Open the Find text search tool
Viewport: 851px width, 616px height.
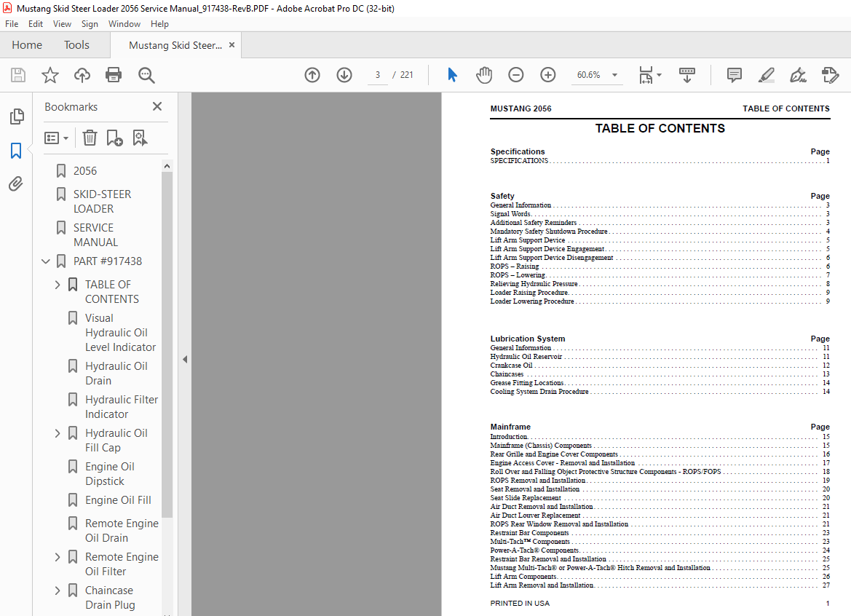click(x=146, y=75)
